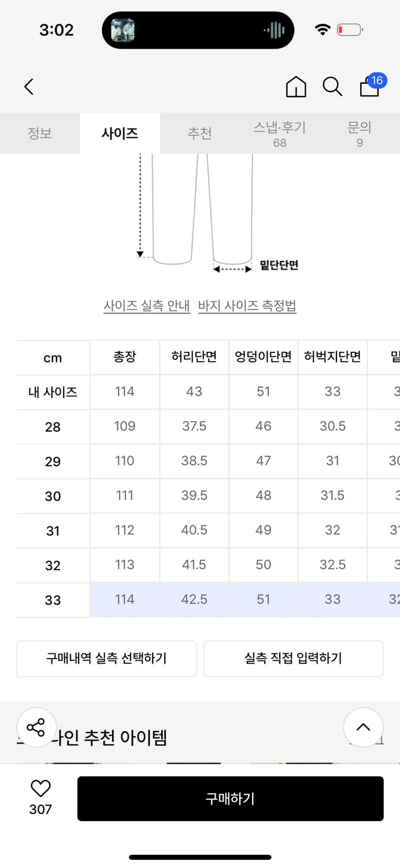Tap the Dynamic Island media thumbnail

coord(123,30)
